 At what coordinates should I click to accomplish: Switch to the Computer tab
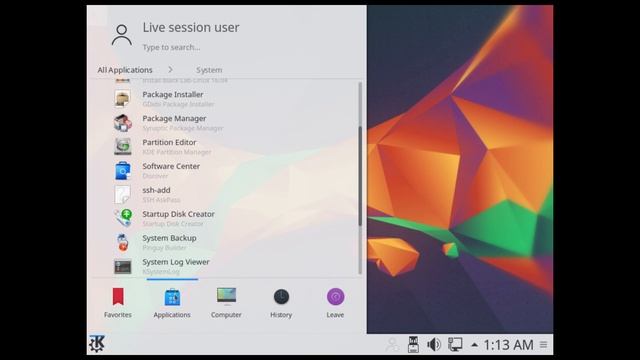(x=226, y=303)
